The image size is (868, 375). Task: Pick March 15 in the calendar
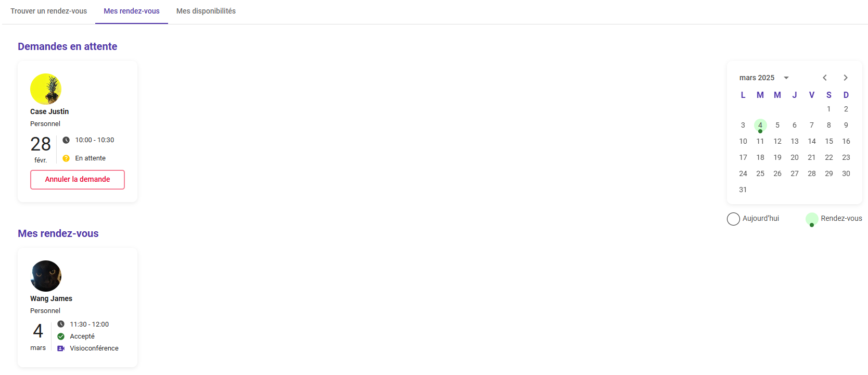click(829, 141)
